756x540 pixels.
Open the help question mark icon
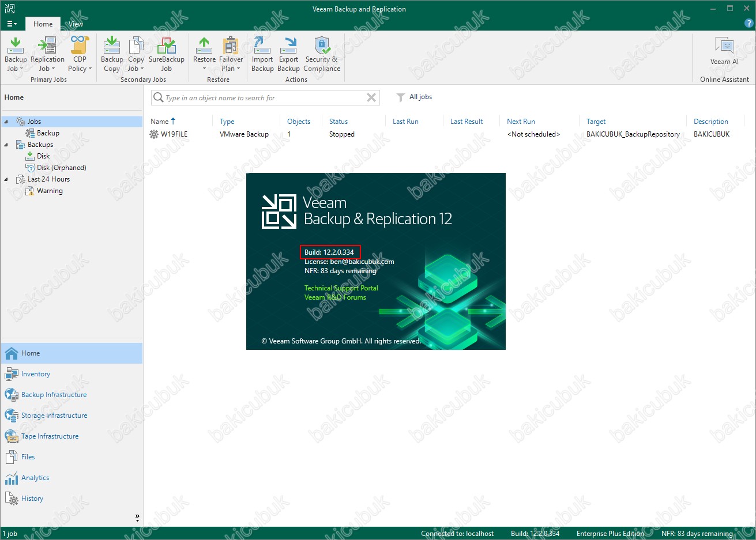tap(749, 24)
